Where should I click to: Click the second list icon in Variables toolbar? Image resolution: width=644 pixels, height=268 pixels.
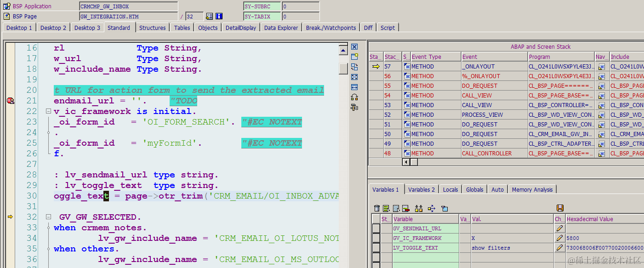click(x=396, y=208)
